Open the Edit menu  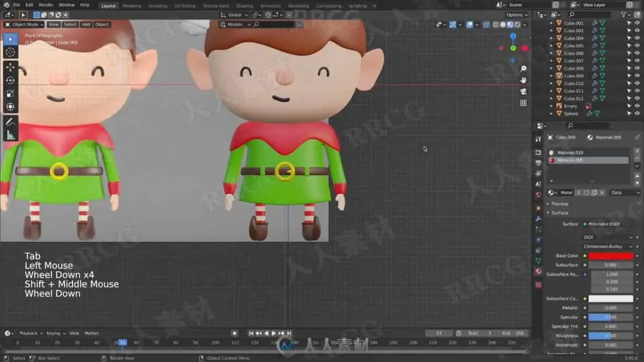tap(30, 5)
